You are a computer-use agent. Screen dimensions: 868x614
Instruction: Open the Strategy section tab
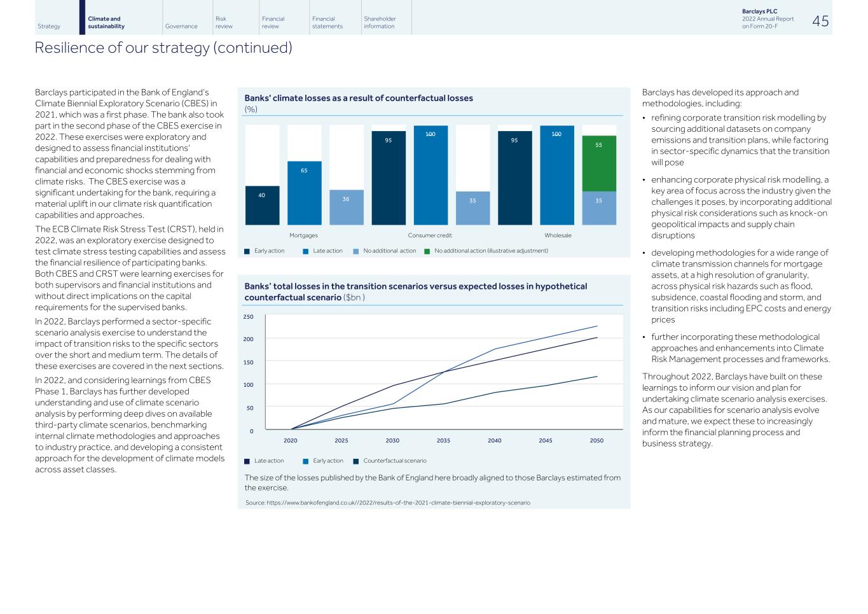point(49,26)
